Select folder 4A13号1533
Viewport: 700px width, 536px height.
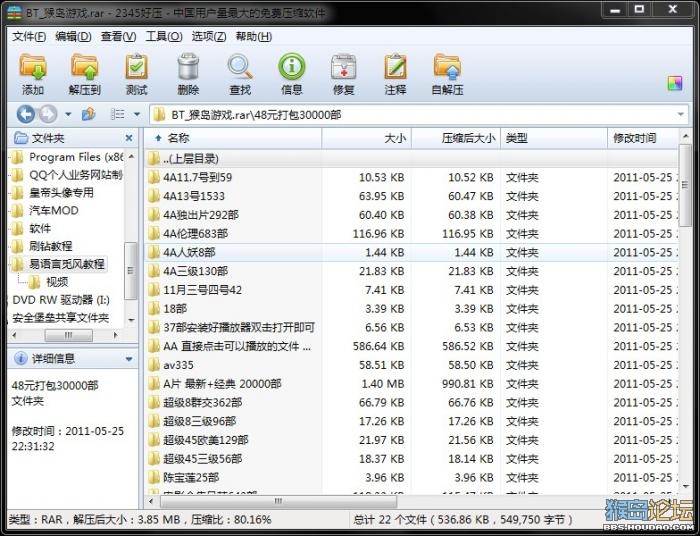pyautogui.click(x=411, y=196)
